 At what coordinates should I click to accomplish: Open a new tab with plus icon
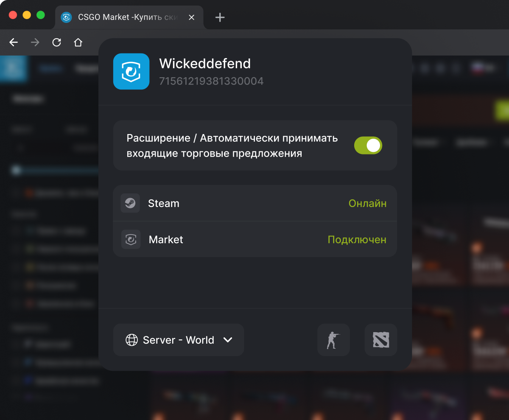tap(220, 17)
